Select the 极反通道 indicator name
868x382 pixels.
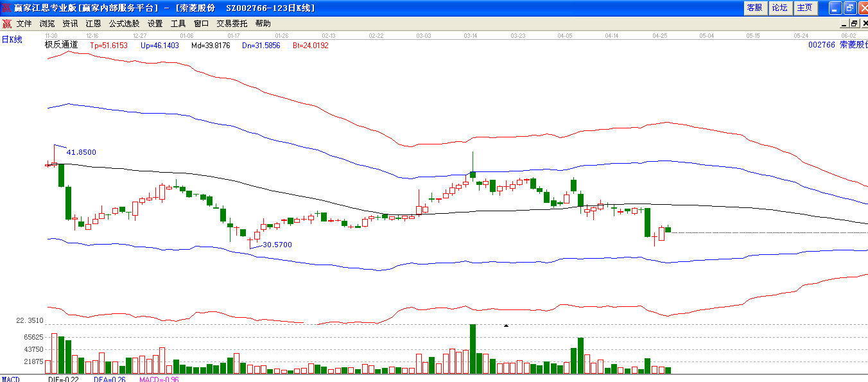pyautogui.click(x=61, y=45)
